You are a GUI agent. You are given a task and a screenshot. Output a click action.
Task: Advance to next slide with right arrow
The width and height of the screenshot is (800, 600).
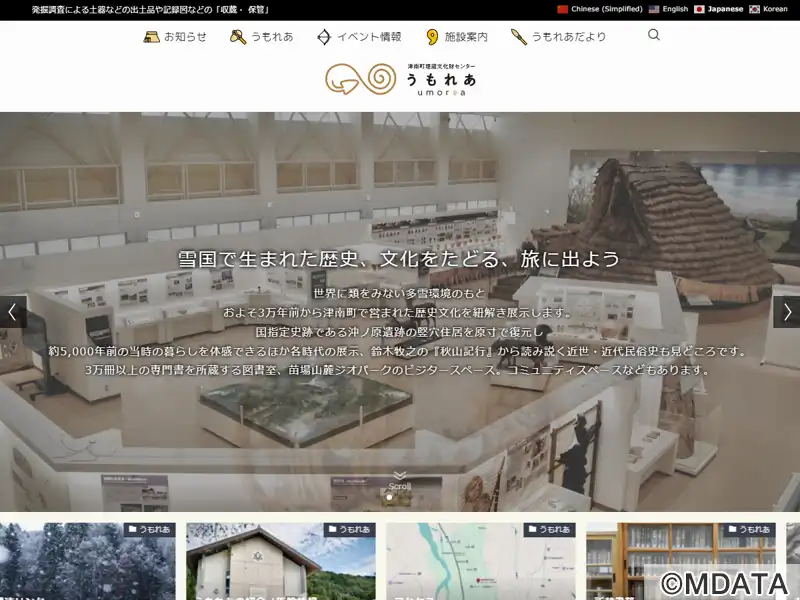tap(787, 312)
